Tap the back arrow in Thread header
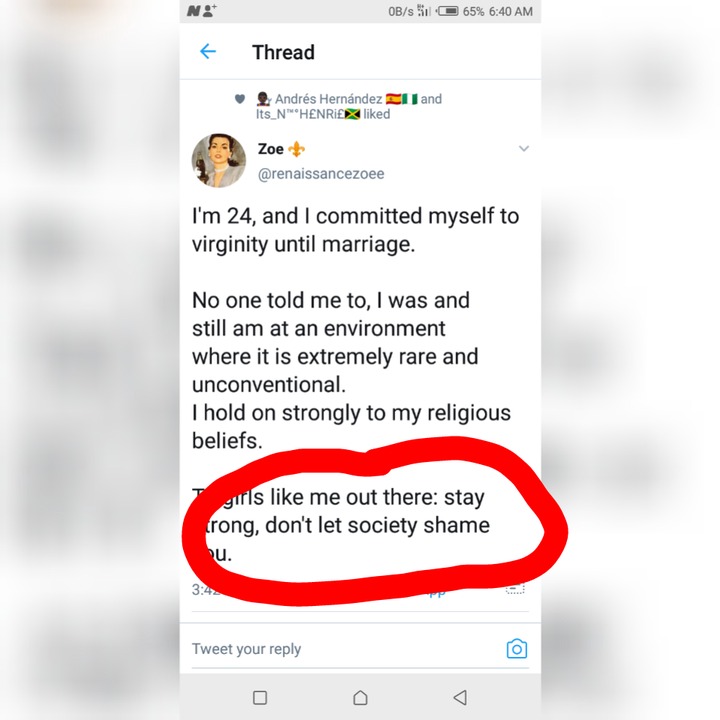This screenshot has width=720, height=720. click(208, 51)
